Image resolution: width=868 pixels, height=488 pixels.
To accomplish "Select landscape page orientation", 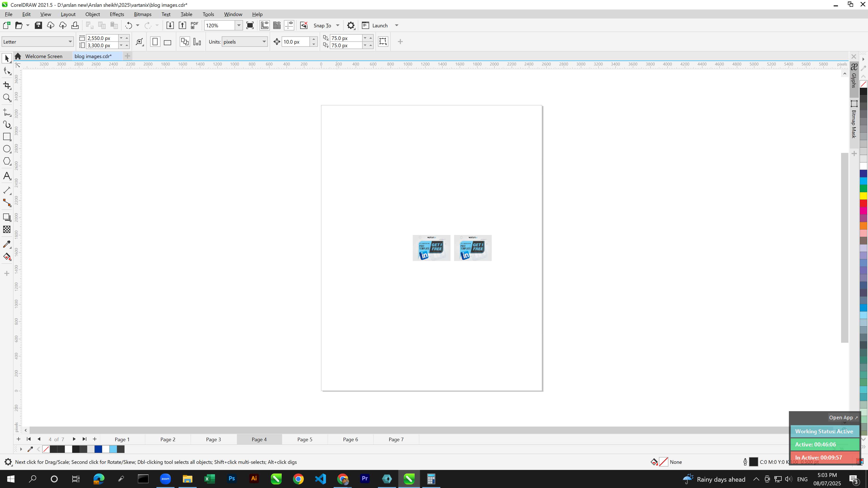I will tap(167, 42).
